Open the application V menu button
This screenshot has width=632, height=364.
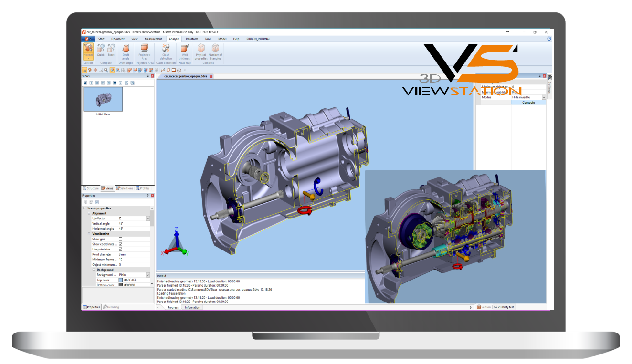coord(88,39)
